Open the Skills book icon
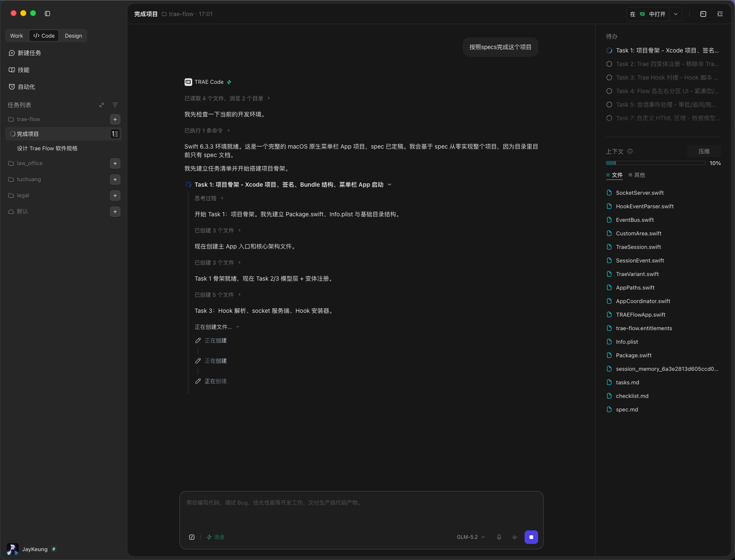 (x=12, y=70)
